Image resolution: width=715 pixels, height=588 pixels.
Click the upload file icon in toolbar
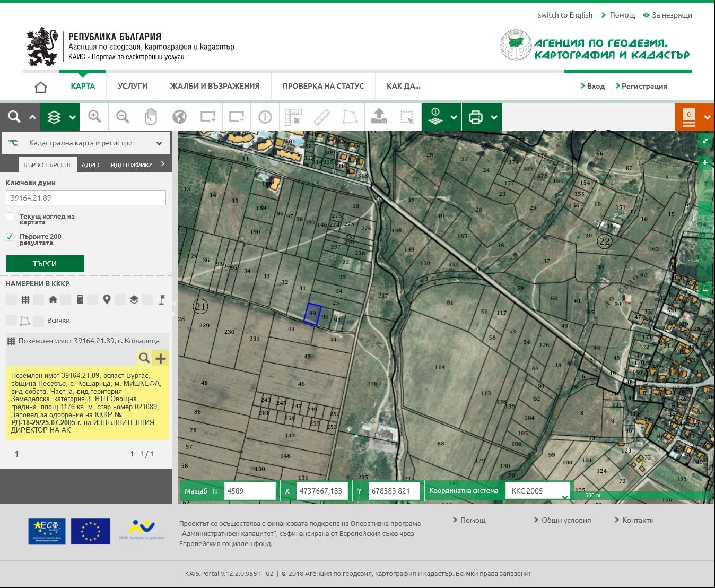(x=379, y=117)
